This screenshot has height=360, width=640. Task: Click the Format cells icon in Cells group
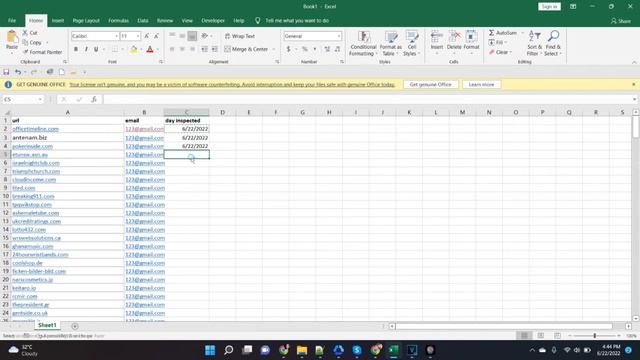click(x=471, y=37)
